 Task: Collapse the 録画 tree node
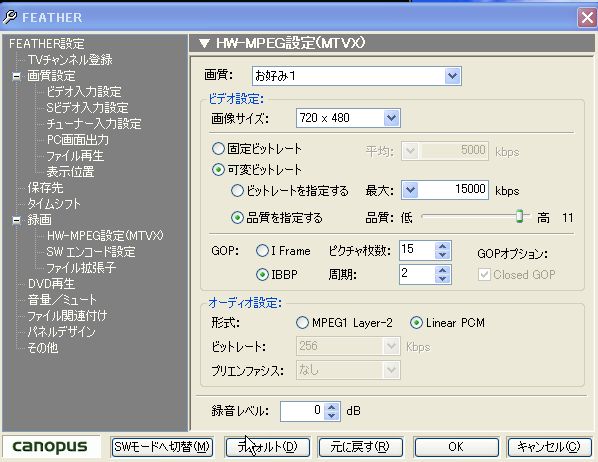pos(16,220)
